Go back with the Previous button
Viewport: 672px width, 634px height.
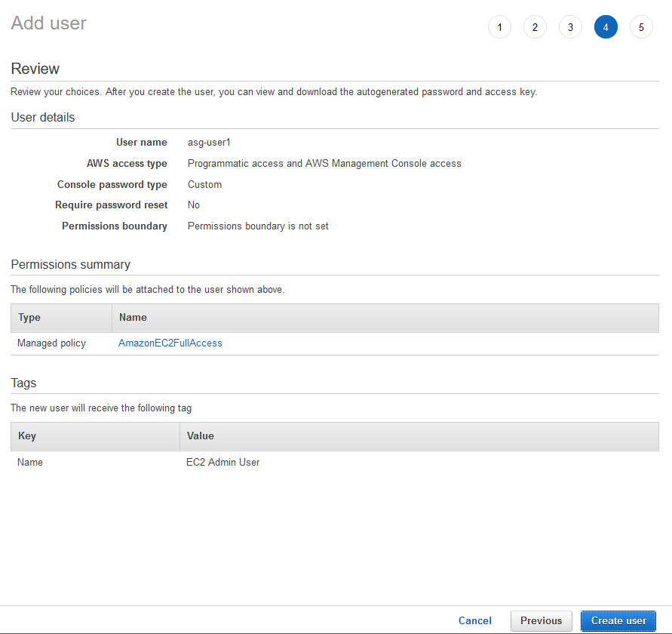(541, 620)
